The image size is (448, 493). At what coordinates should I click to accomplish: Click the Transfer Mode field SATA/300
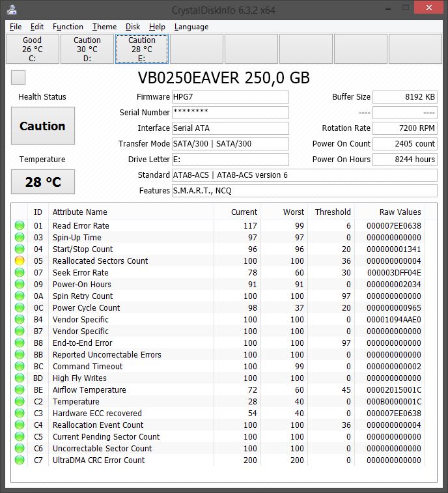point(231,144)
